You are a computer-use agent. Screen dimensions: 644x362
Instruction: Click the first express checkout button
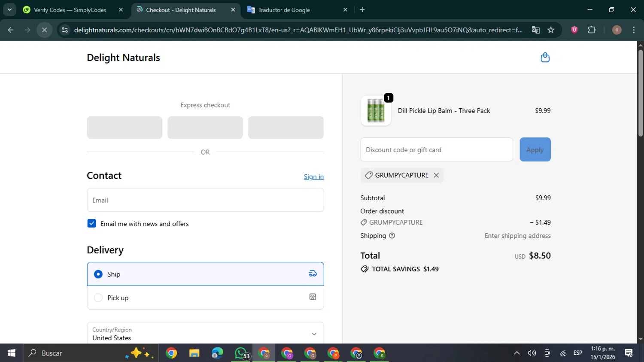click(125, 128)
